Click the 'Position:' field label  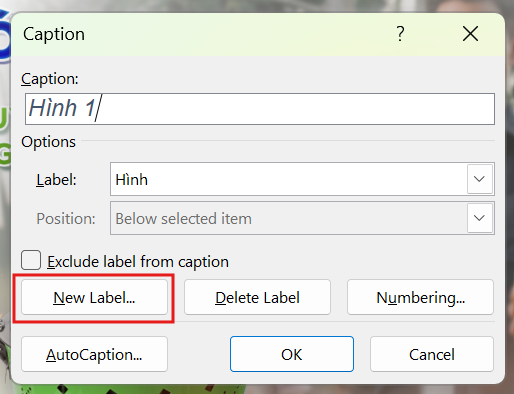pos(66,219)
